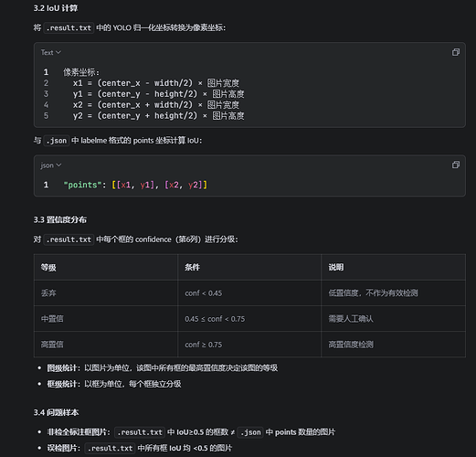Image resolution: width=476 pixels, height=457 pixels.
Task: Click the .json inline code above the points block
Action: coord(57,141)
